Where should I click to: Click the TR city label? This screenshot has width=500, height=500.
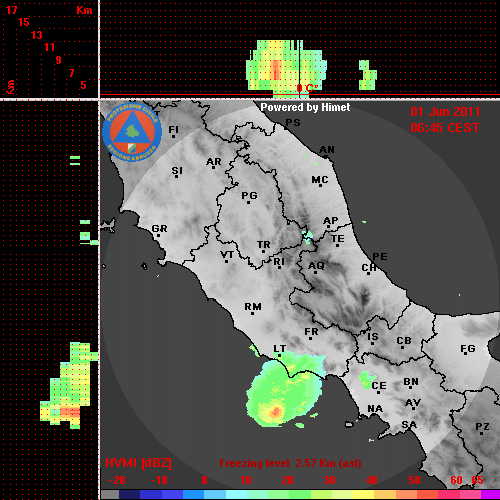tap(264, 245)
